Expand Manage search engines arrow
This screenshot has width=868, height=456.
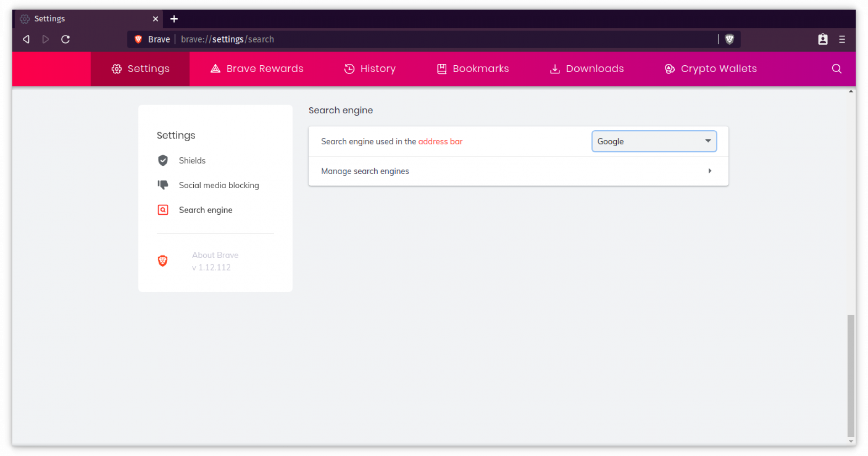[x=709, y=171]
